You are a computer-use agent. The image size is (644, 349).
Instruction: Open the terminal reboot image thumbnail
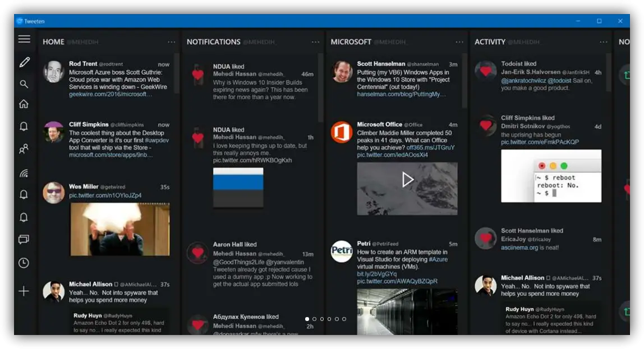click(x=551, y=176)
